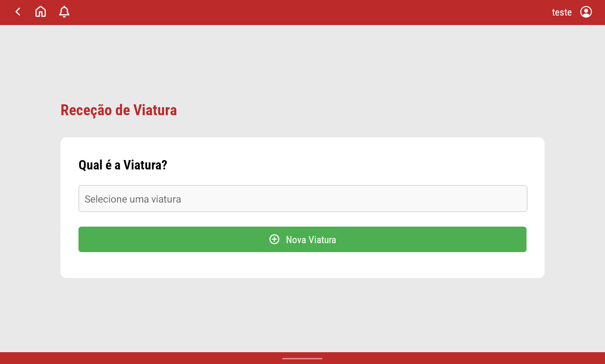Open the home screen via house icon
Viewport: 605px width, 364px height.
click(41, 12)
